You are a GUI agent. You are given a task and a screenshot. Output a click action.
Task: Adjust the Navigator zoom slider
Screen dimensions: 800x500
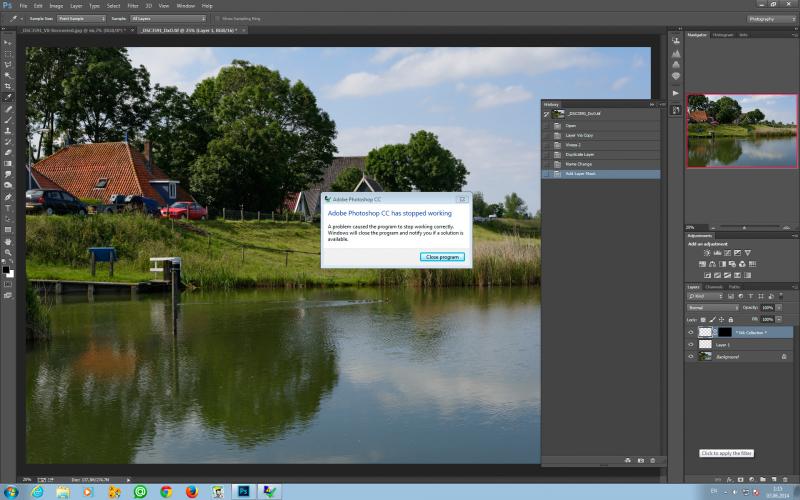coord(744,228)
